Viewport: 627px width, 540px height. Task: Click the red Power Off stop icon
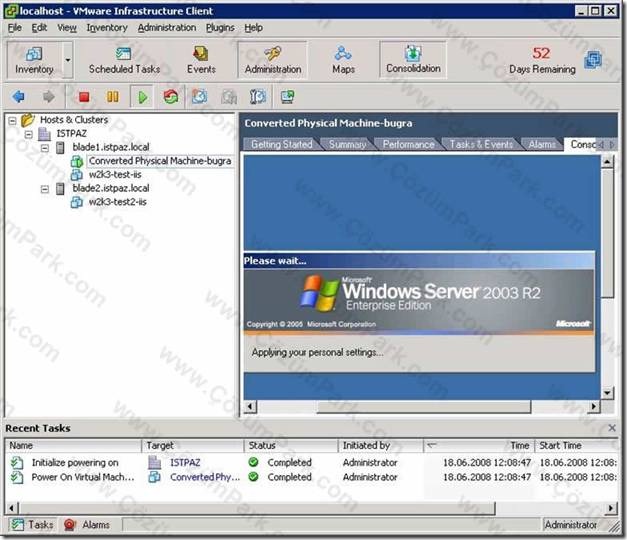84,97
